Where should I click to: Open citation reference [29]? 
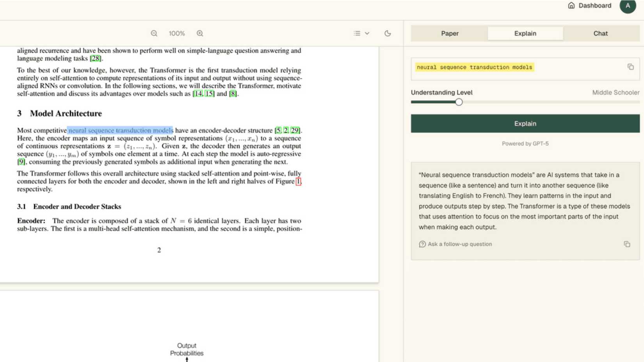pos(295,130)
